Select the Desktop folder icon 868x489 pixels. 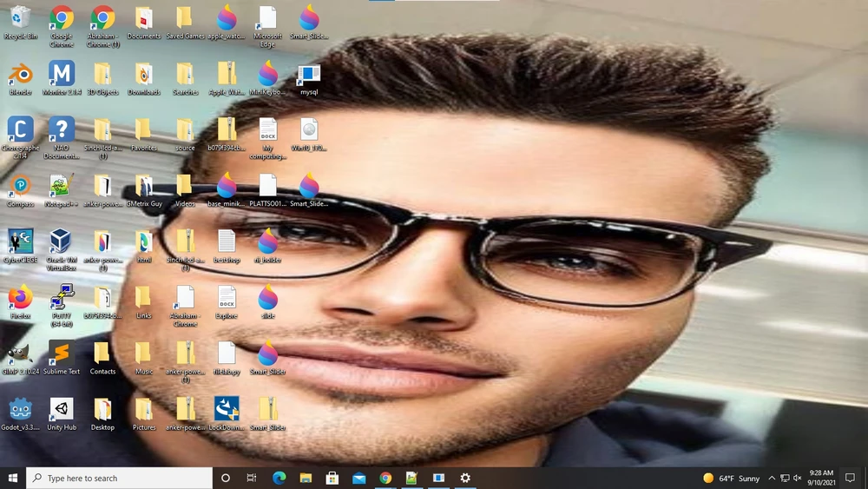[103, 414]
